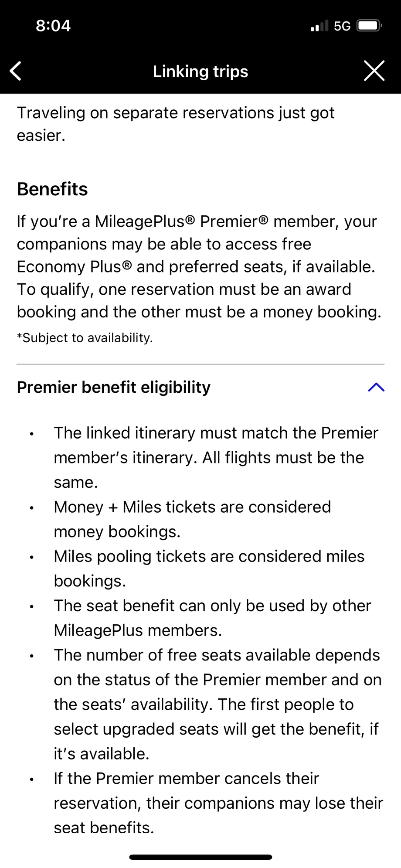Tap the 8:04 clock in status bar
401x868 pixels.
pyautogui.click(x=53, y=26)
